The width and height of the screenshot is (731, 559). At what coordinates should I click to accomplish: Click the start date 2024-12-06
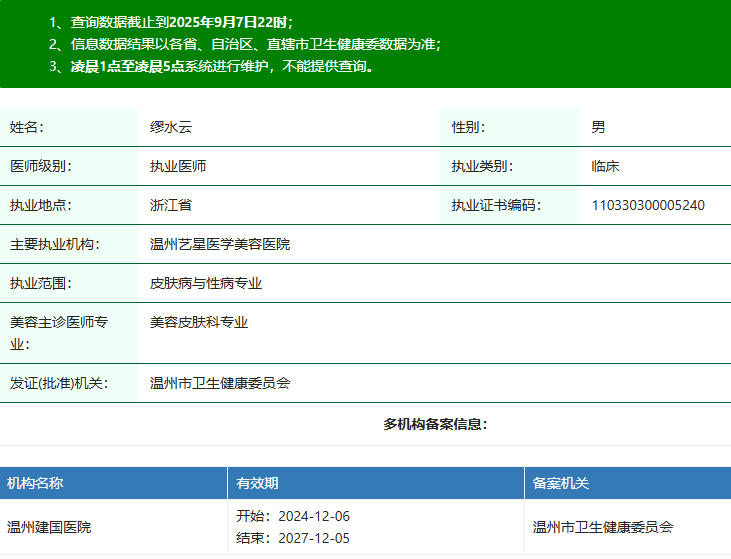click(314, 516)
